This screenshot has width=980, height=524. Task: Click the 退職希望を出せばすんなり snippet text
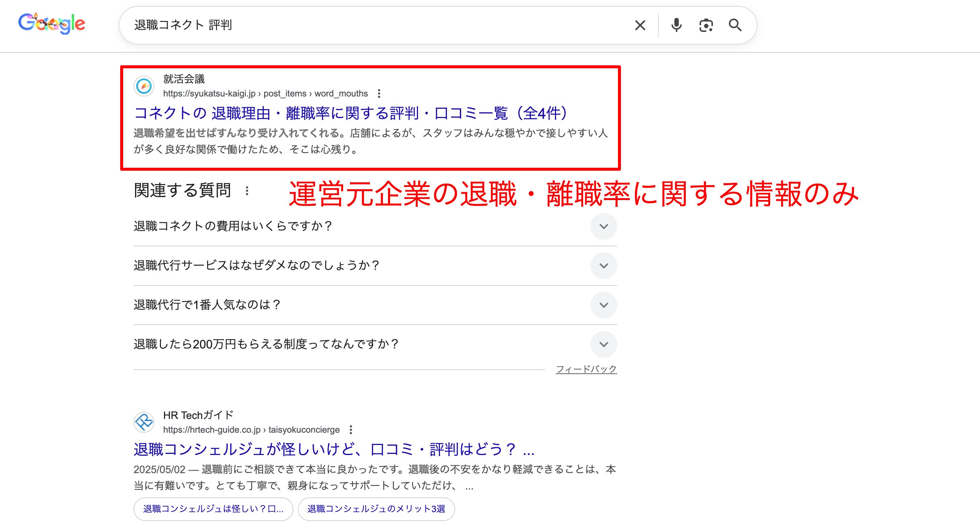pos(371,141)
